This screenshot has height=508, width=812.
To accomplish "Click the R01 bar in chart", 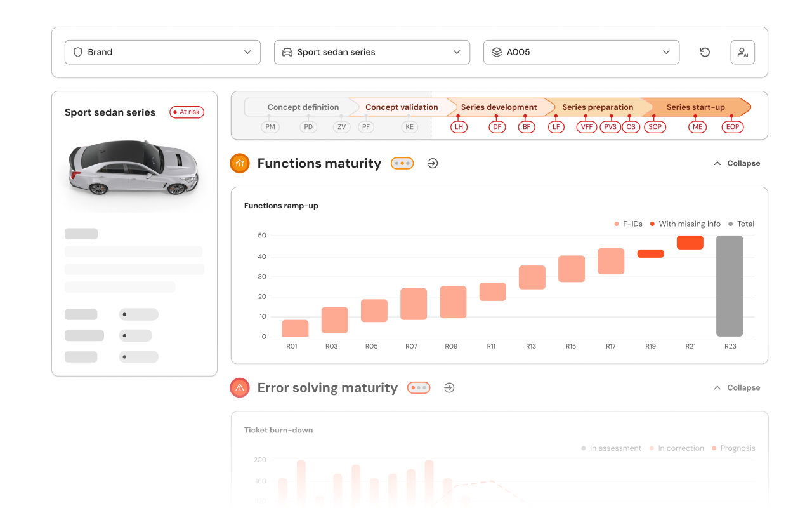I will point(295,328).
